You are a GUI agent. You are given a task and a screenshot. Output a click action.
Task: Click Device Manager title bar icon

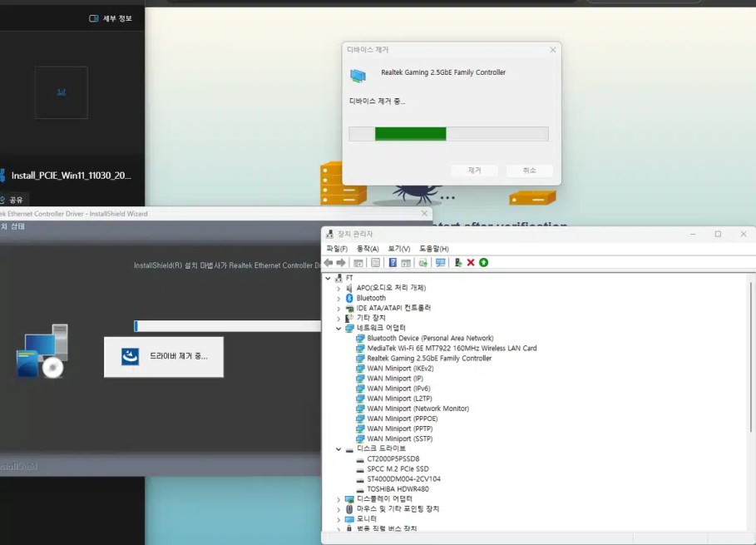[x=330, y=234]
